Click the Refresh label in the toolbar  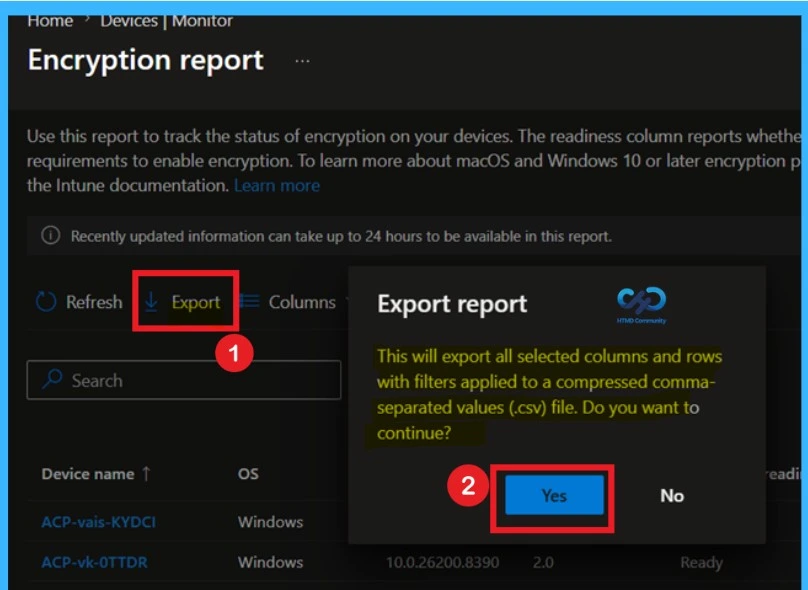(94, 301)
